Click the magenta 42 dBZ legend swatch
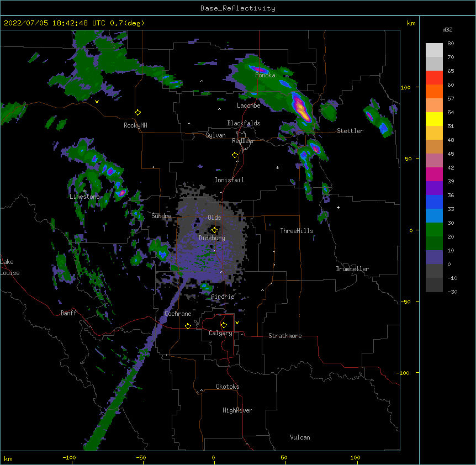 pyautogui.click(x=434, y=174)
